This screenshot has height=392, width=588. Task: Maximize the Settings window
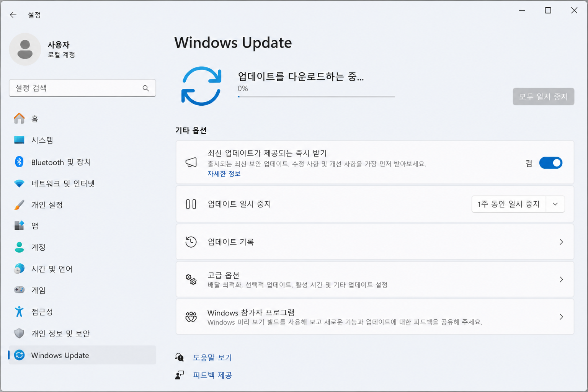click(548, 10)
